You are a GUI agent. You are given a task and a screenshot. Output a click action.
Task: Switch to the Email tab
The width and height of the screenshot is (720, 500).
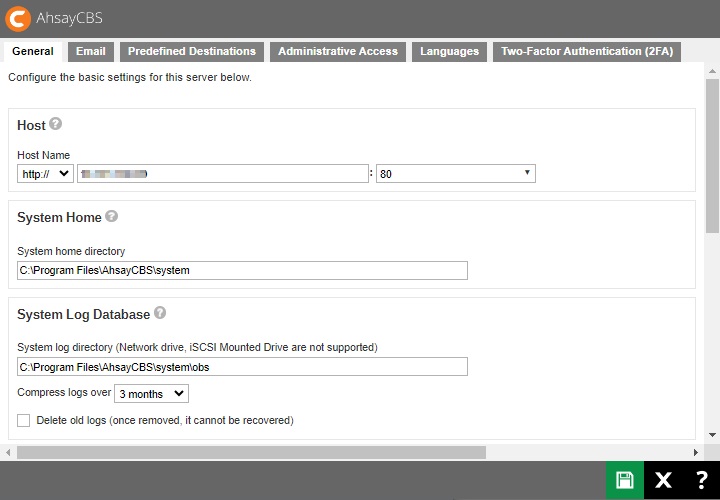click(90, 52)
